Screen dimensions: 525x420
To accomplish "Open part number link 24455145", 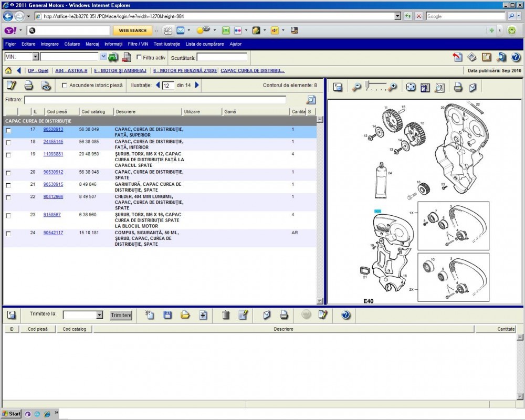I will click(53, 142).
